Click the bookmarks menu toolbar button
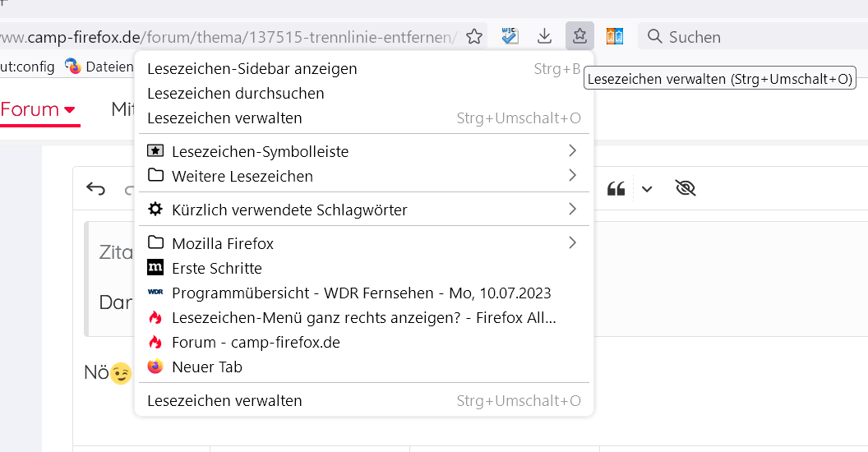868x452 pixels. 579,36
